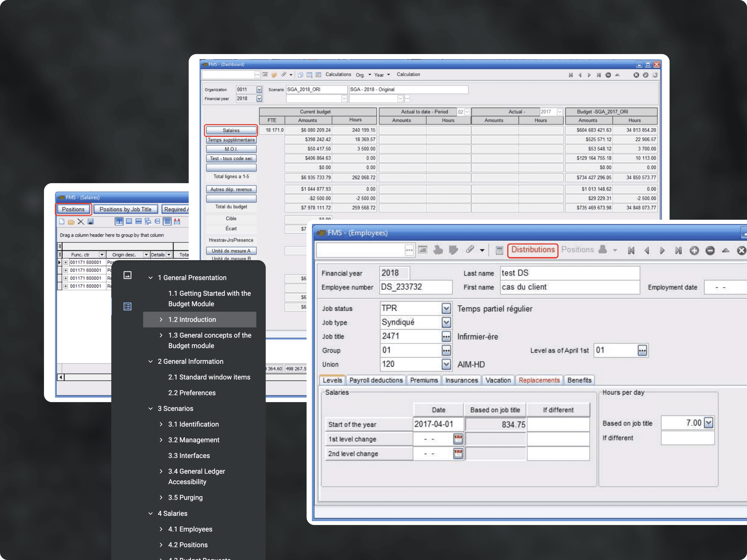Click the save floppy icon in Salaires toolbar
This screenshot has width=747, height=560.
coord(90,221)
